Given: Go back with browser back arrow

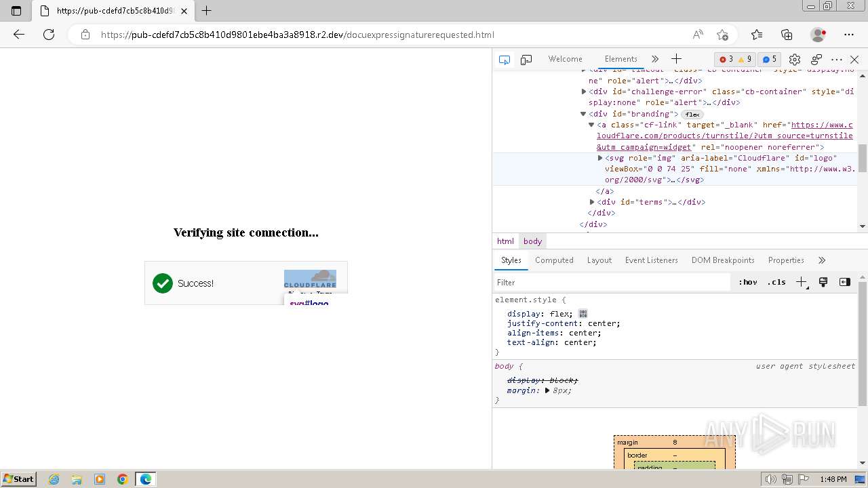Looking at the screenshot, I should click(x=19, y=35).
